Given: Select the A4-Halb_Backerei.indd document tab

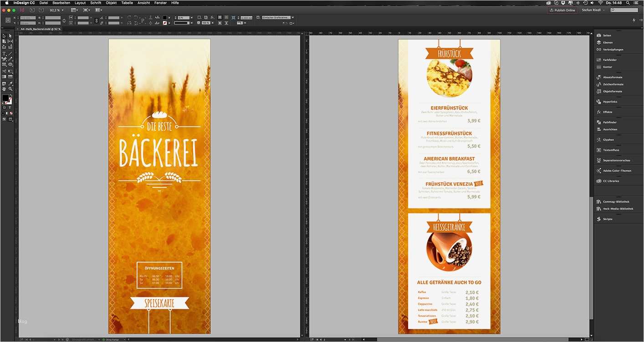Looking at the screenshot, I should coord(39,29).
